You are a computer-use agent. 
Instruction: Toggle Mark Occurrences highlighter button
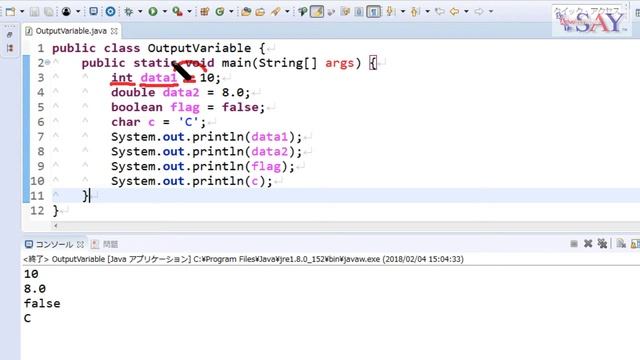pyautogui.click(x=317, y=11)
